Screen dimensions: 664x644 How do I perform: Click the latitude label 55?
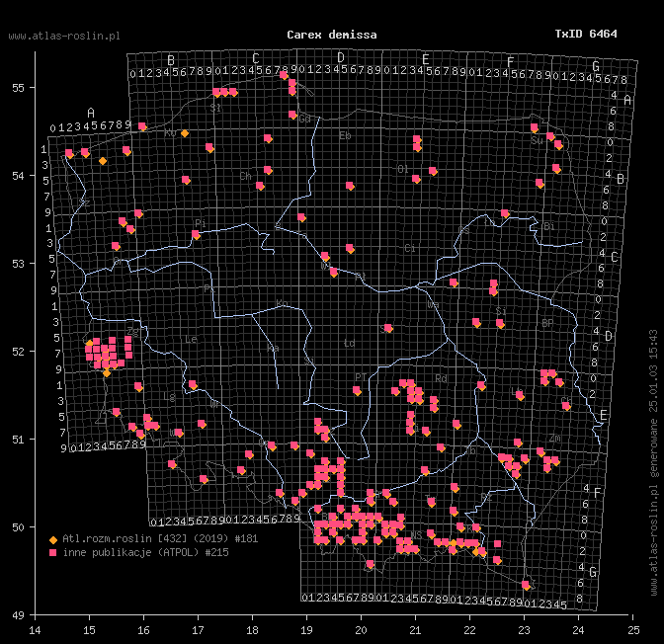18,88
